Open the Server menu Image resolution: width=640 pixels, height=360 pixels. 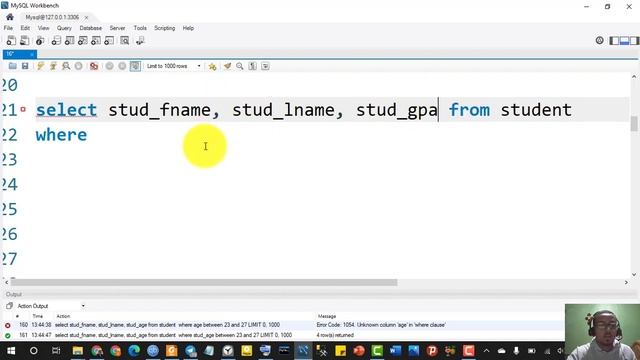(x=117, y=28)
